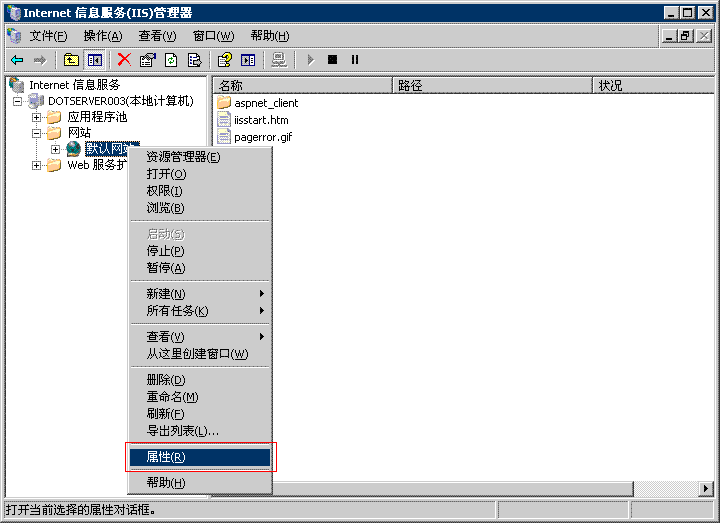Choose 停止(P) from context menu
Screen dimensions: 720x523
(x=200, y=251)
